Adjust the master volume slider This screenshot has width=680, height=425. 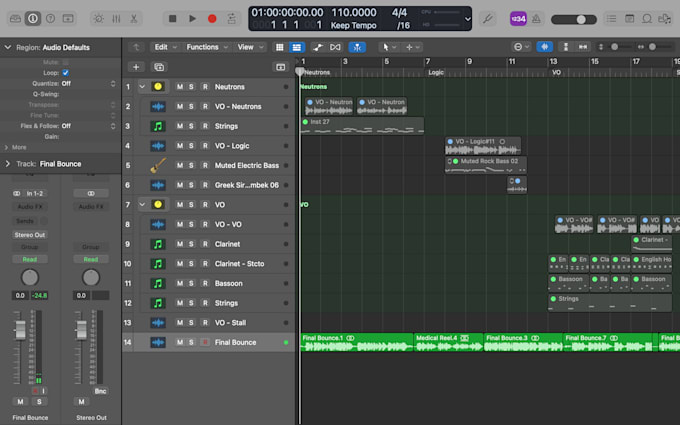(574, 20)
